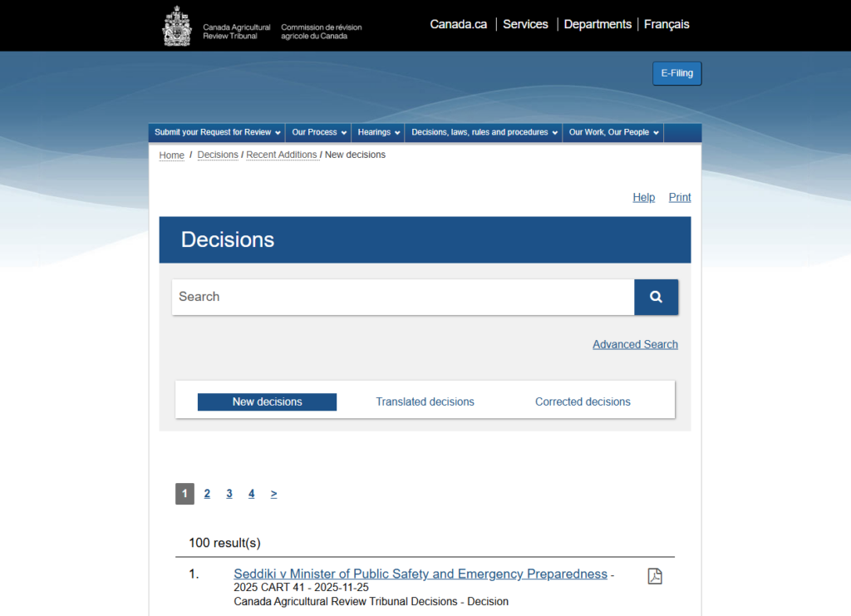Open Our Work, Our People menu
The image size is (851, 616).
(613, 132)
